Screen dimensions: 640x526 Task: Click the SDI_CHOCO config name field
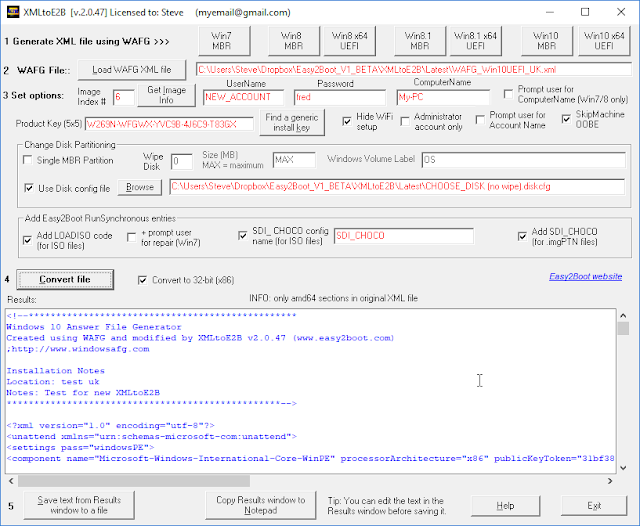pos(404,236)
